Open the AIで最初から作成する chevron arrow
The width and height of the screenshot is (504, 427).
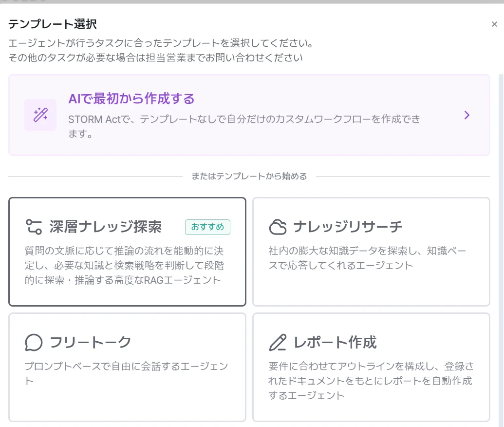[467, 115]
